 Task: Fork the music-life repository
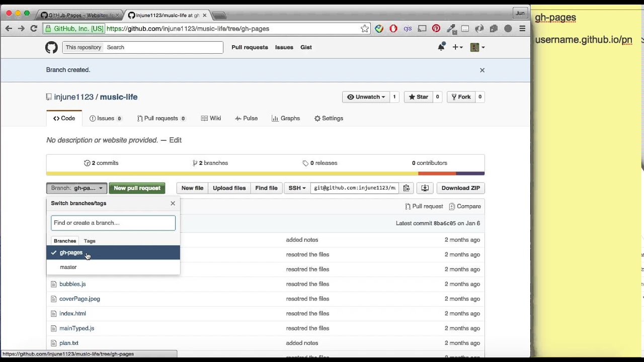(461, 97)
